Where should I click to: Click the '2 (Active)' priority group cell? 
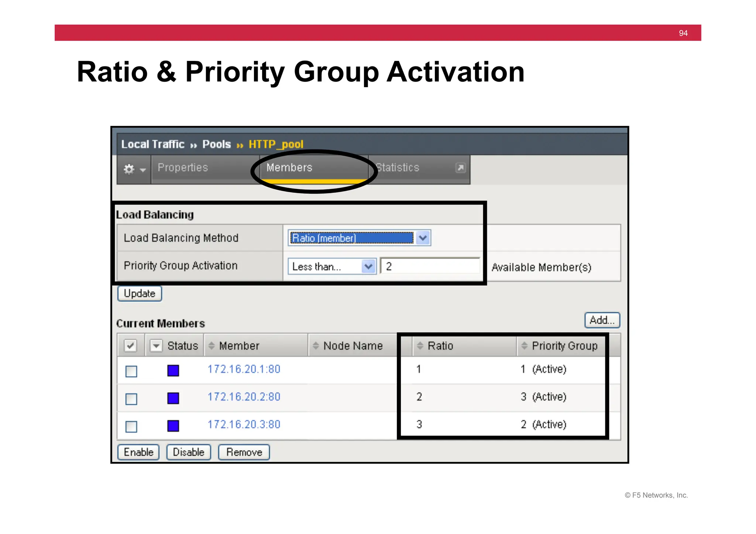point(543,424)
